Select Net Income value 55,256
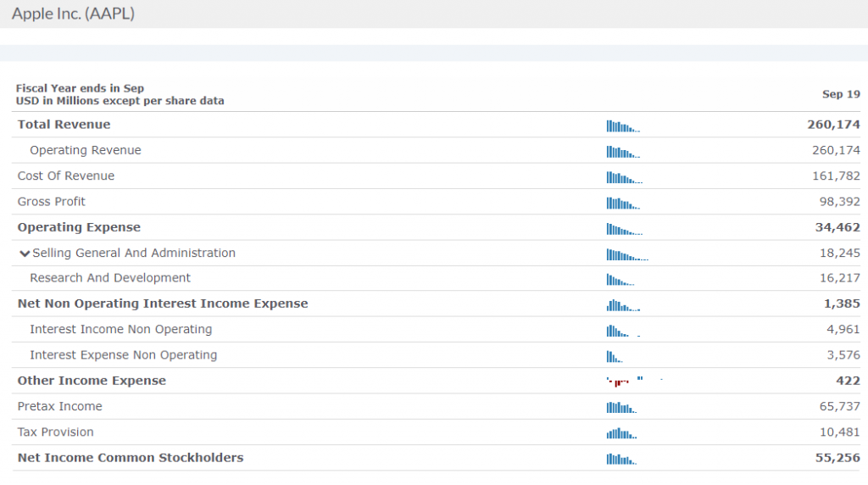Viewport: 868px width, 485px height. [x=837, y=458]
